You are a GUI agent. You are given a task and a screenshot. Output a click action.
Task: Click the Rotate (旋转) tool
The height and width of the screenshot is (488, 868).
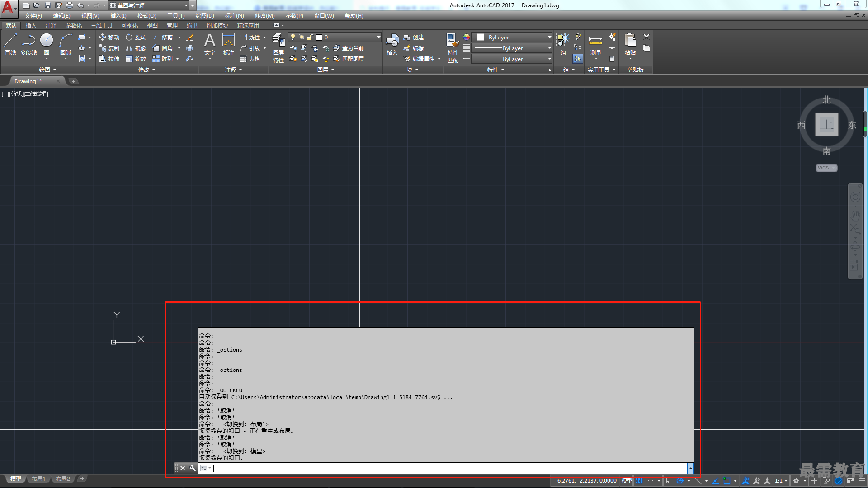(x=136, y=37)
